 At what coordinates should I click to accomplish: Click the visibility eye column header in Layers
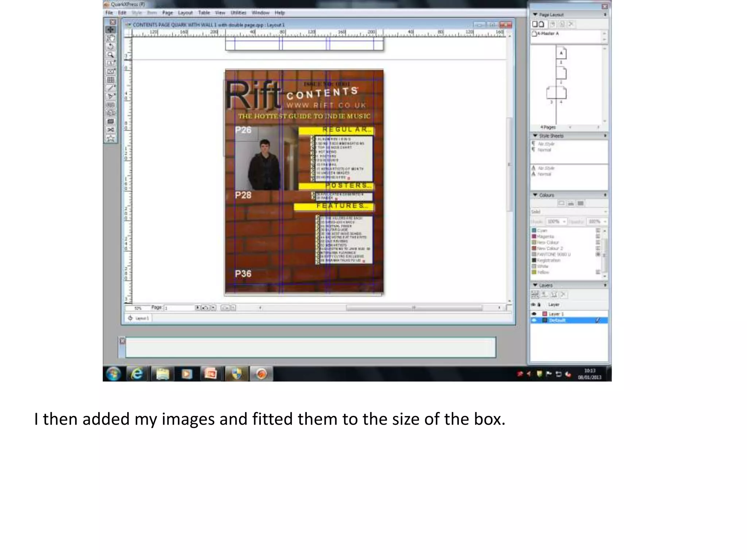(533, 304)
